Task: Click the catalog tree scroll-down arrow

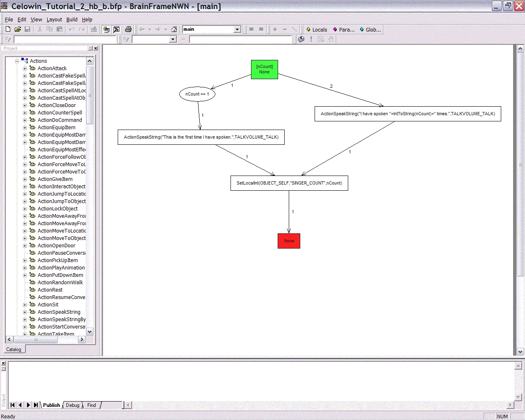Action: tap(90, 331)
